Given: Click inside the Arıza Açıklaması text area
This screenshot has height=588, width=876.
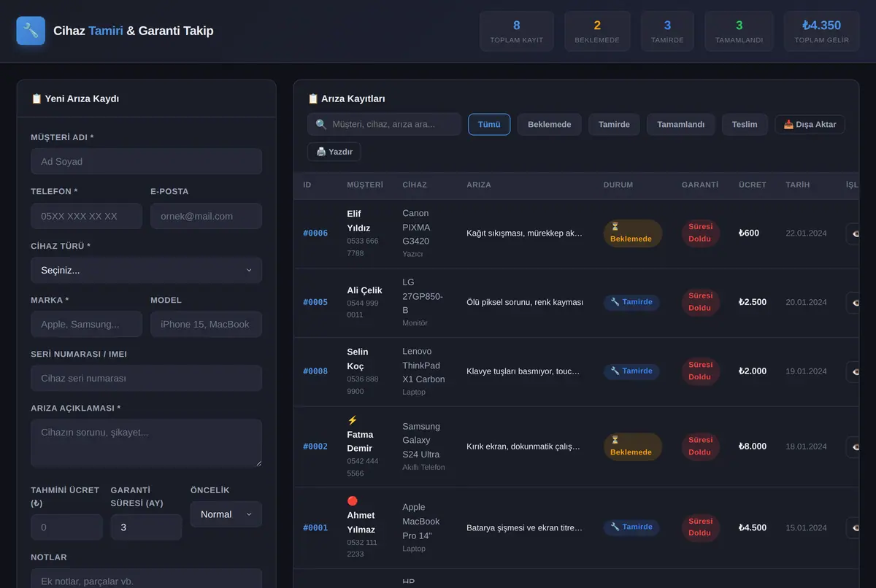Looking at the screenshot, I should tap(146, 443).
